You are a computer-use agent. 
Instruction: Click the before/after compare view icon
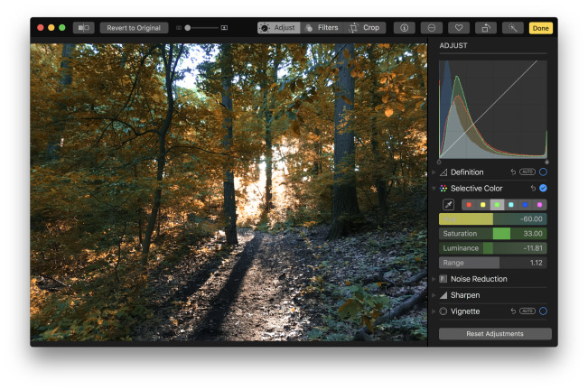[83, 28]
